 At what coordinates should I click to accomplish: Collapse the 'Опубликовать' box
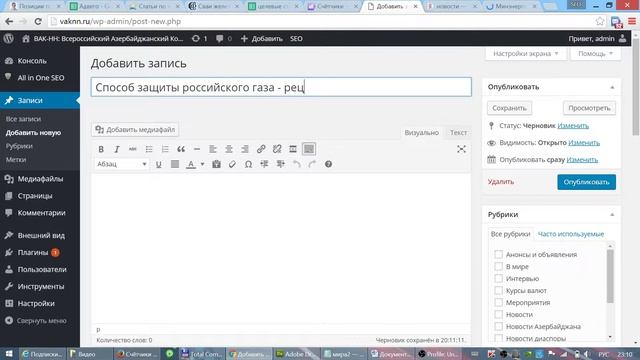(x=612, y=87)
